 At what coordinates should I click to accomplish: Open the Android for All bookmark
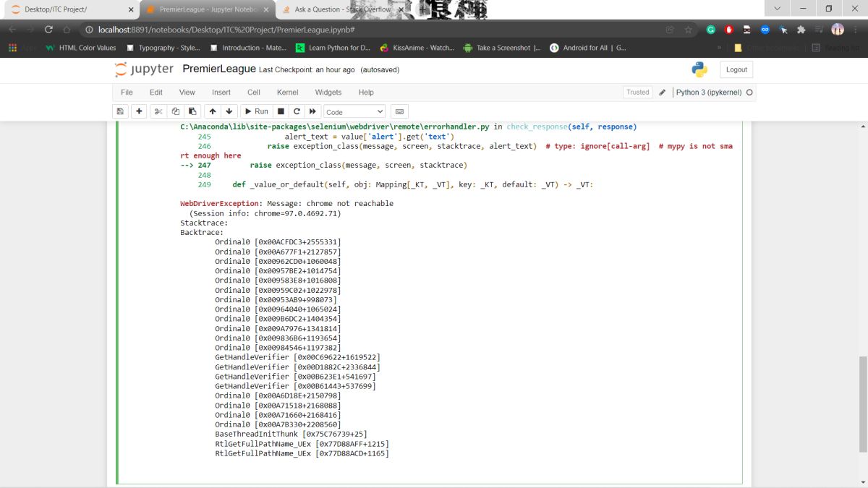click(588, 48)
